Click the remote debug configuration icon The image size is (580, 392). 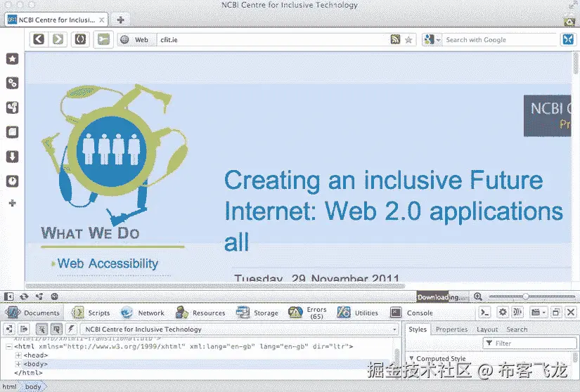click(x=517, y=313)
